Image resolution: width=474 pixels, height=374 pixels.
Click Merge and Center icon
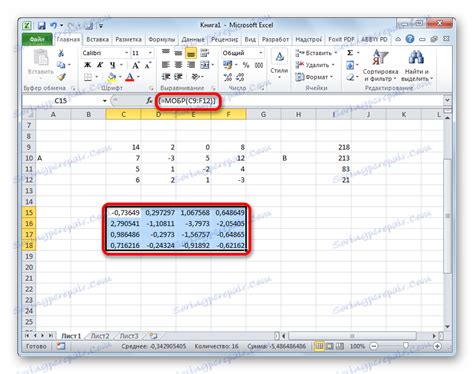(205, 65)
